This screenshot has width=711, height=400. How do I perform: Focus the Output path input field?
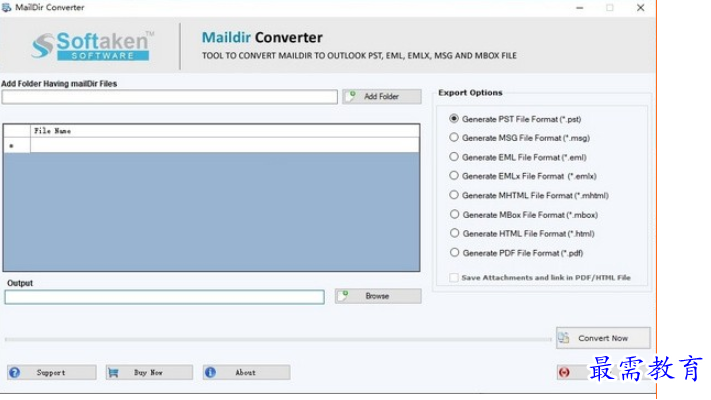[x=165, y=297]
